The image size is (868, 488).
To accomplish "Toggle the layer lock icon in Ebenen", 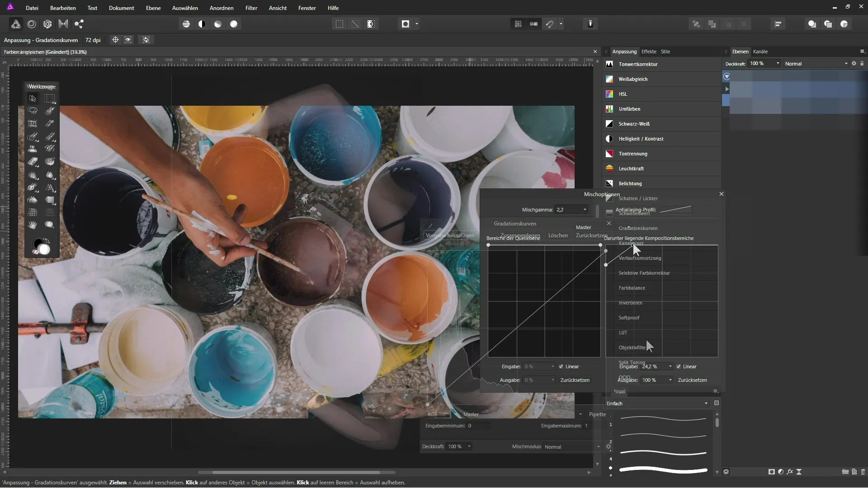I will click(x=862, y=64).
